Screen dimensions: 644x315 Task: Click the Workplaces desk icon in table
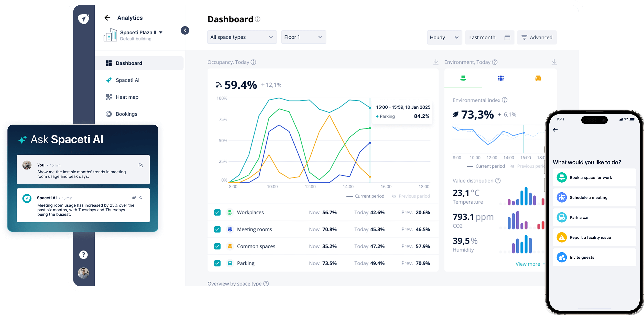tap(230, 212)
